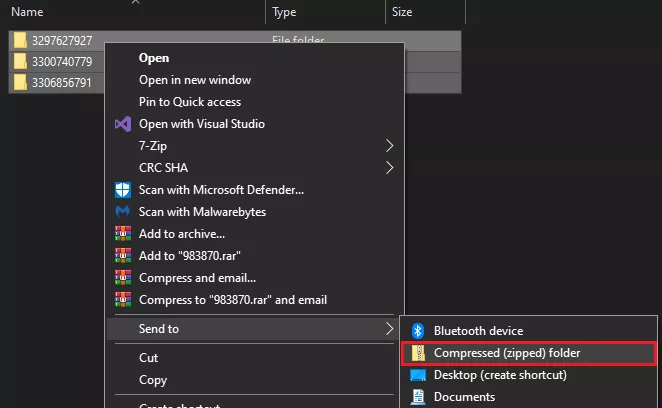Sort by the Size column header
This screenshot has width=662, height=408.
pos(402,12)
